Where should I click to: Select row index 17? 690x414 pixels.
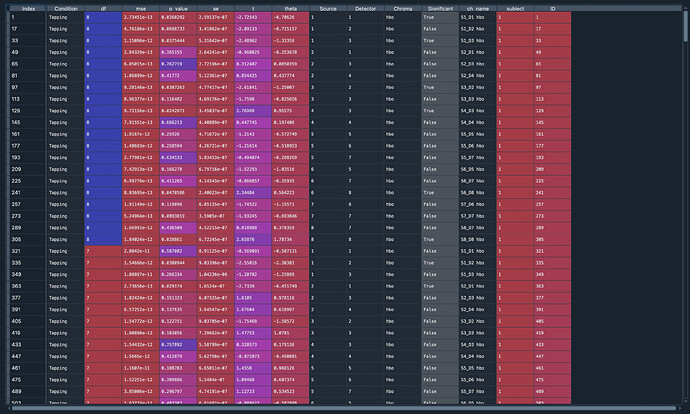coord(28,29)
